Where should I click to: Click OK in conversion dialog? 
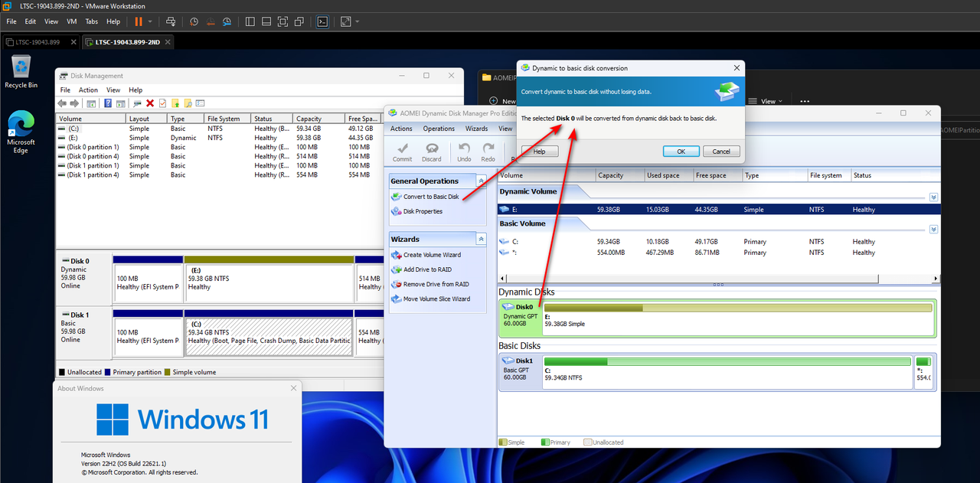click(681, 152)
